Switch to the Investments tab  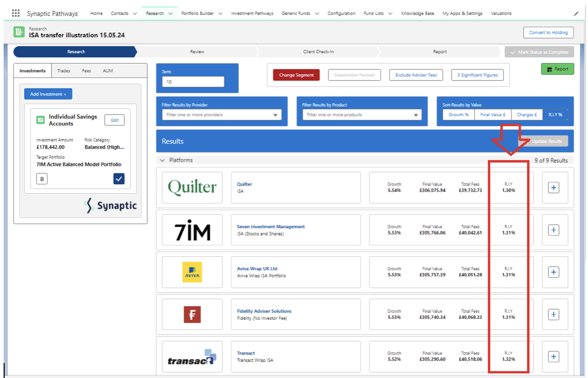coord(33,71)
